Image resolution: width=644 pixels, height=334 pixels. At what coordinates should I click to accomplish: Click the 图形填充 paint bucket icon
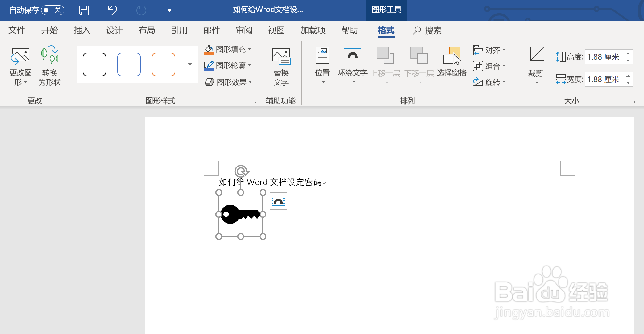point(209,49)
